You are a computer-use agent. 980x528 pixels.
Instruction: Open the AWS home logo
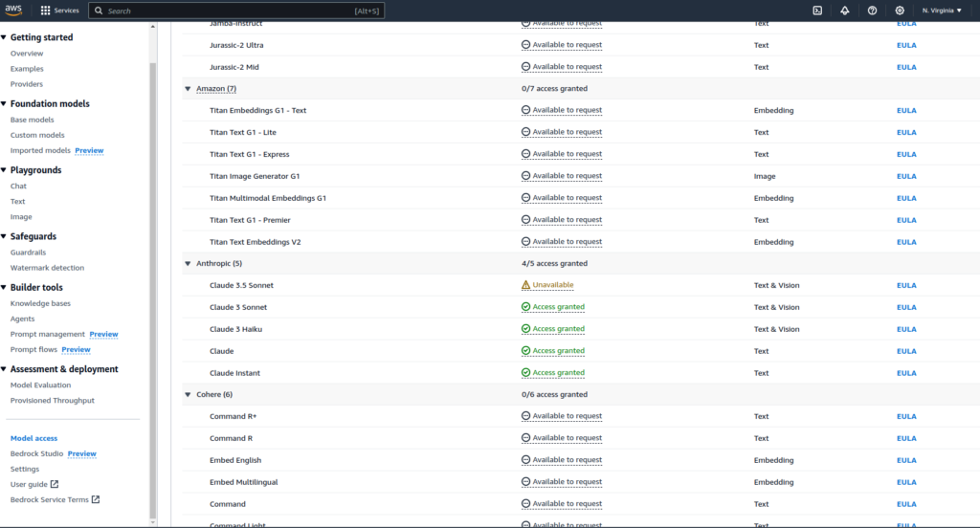pyautogui.click(x=13, y=10)
